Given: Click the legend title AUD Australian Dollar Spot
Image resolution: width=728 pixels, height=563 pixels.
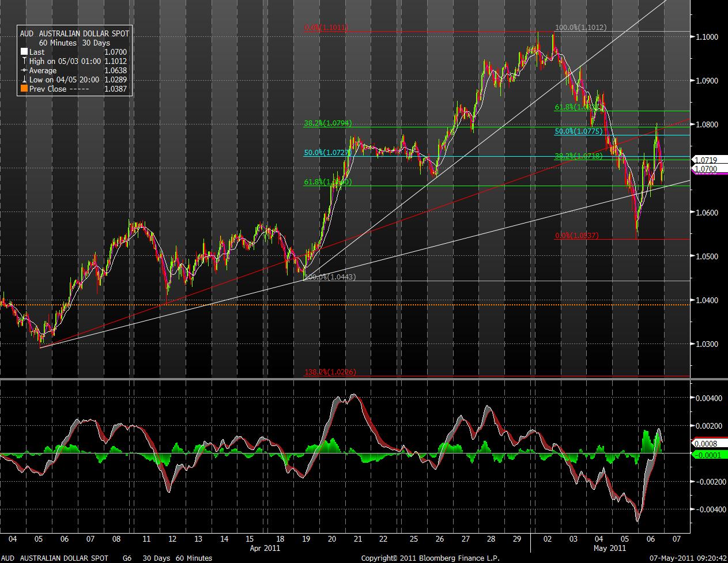Looking at the screenshot, I should [75, 33].
